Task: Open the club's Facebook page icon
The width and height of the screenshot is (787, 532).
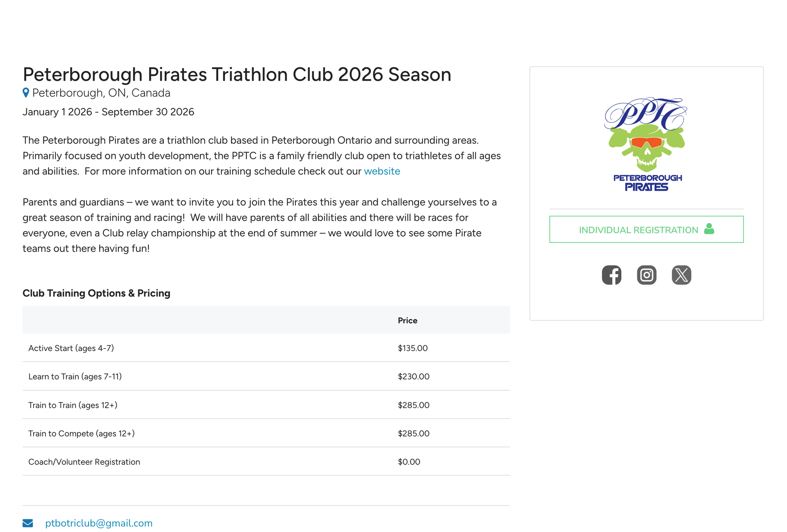Action: 612,275
